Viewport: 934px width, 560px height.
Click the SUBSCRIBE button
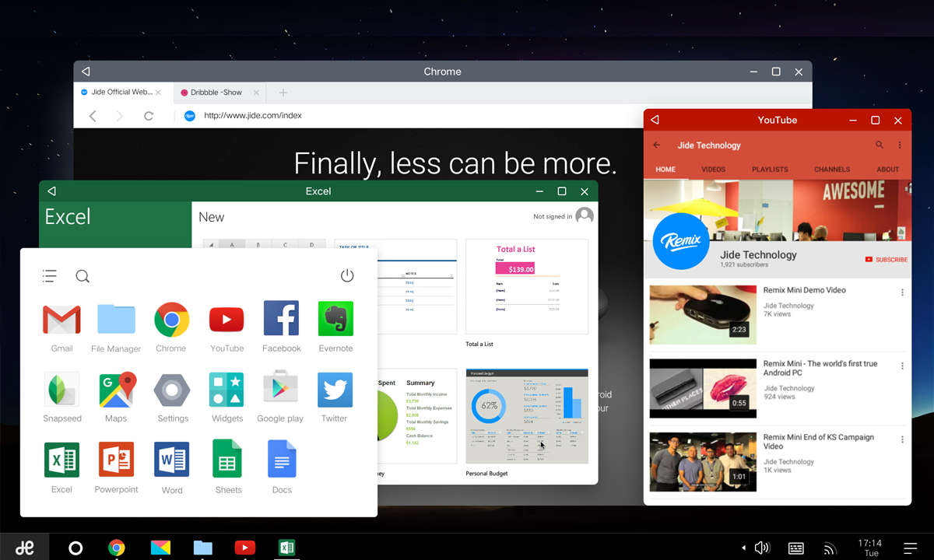886,260
